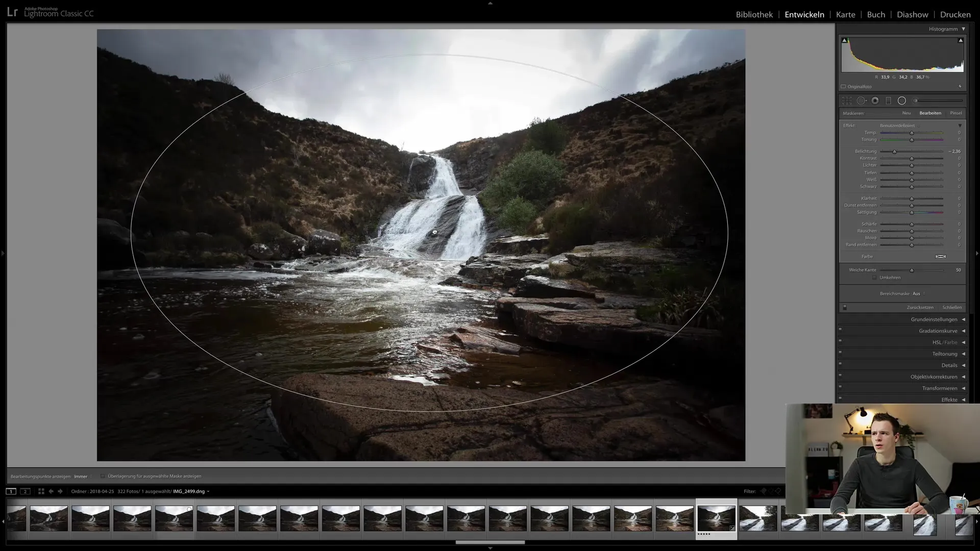Select the Crop Overlay tool
Screen dimensions: 980x551
847,101
